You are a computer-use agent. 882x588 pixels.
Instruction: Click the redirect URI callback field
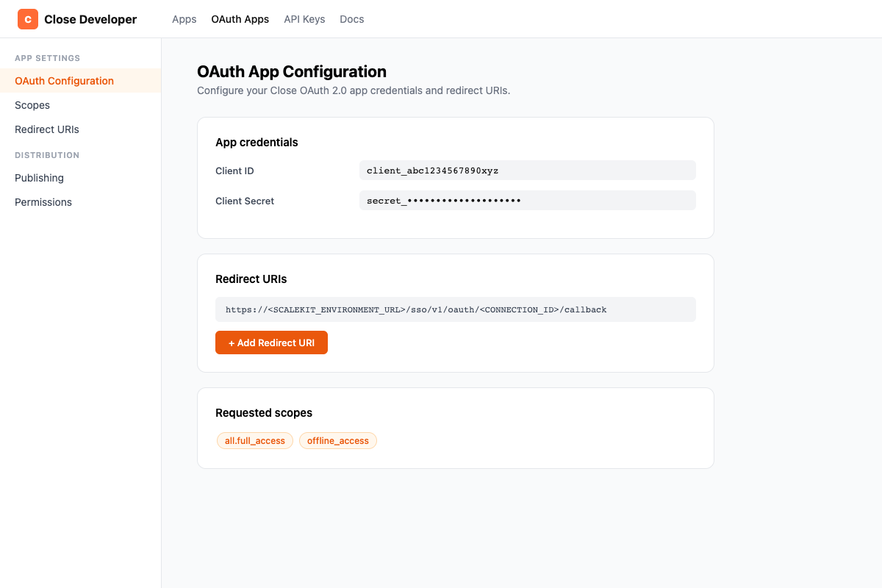455,309
